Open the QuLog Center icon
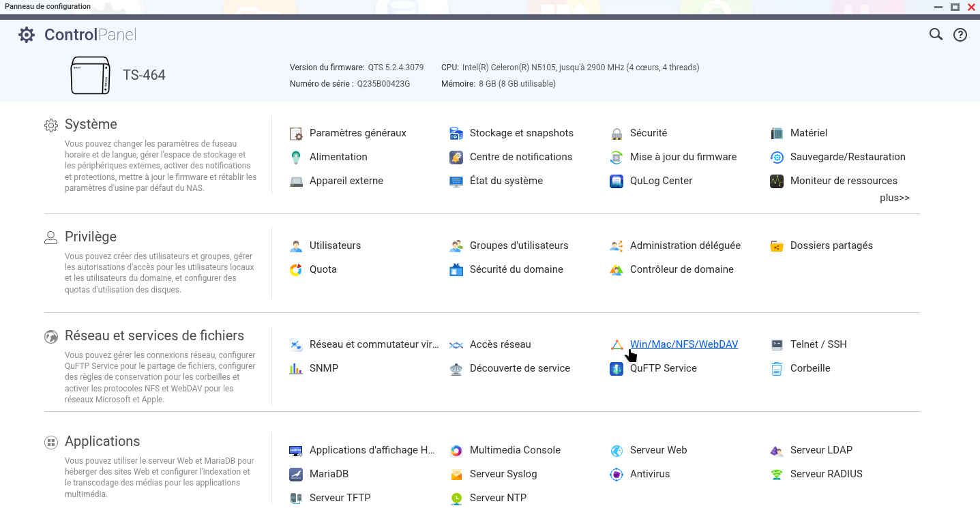Image resolution: width=980 pixels, height=508 pixels. 617,181
